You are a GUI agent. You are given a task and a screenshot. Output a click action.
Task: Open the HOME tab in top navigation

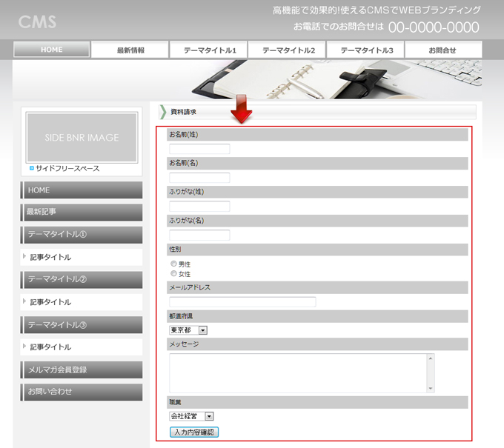click(x=52, y=50)
